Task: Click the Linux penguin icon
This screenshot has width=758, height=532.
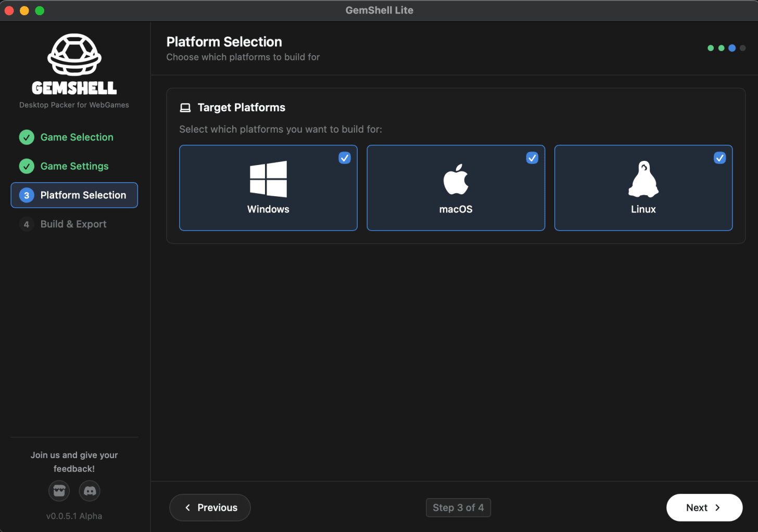Action: [643, 179]
